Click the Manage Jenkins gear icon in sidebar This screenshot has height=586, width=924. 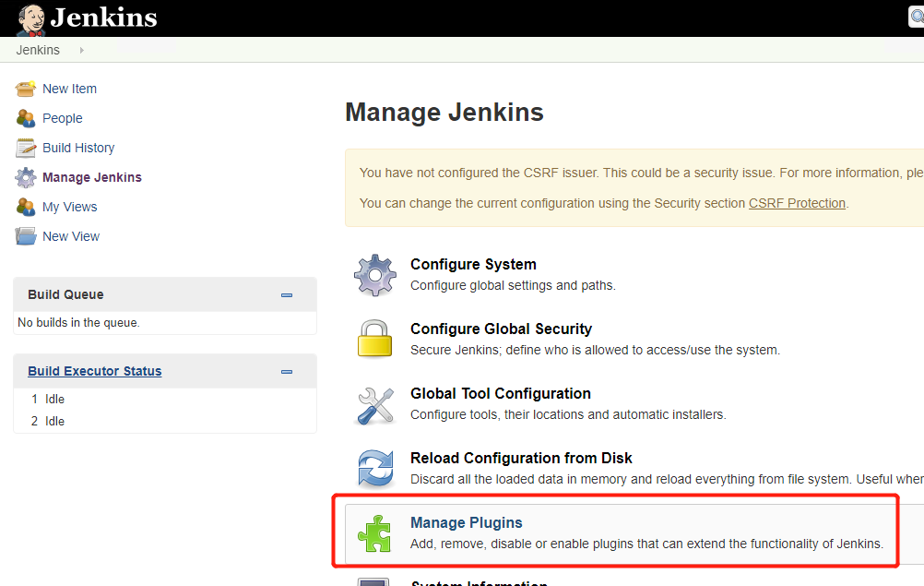(x=26, y=177)
